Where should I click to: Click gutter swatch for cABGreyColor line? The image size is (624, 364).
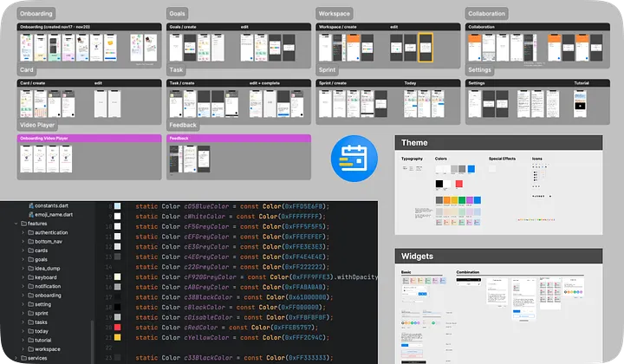pos(117,287)
